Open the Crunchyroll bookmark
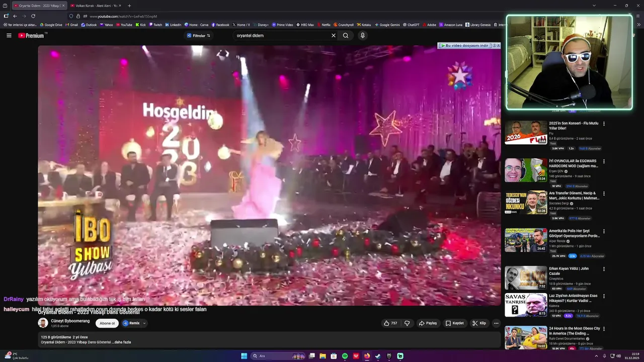644x362 pixels. click(x=344, y=25)
